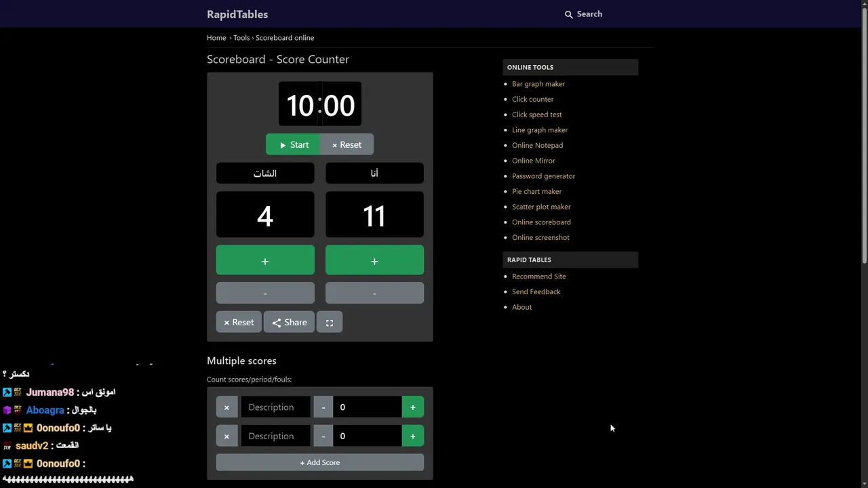This screenshot has height=488, width=868.
Task: Reset the scoreboard scores
Action: 239,323
